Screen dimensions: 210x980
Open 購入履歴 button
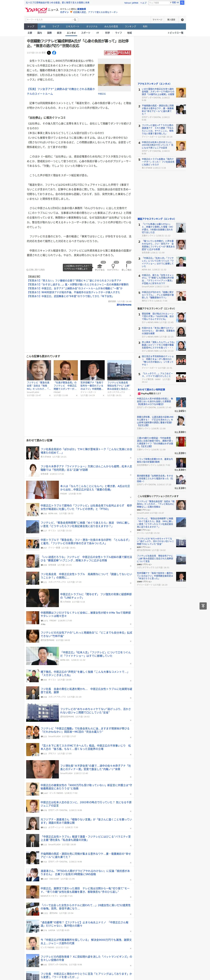coord(171,19)
